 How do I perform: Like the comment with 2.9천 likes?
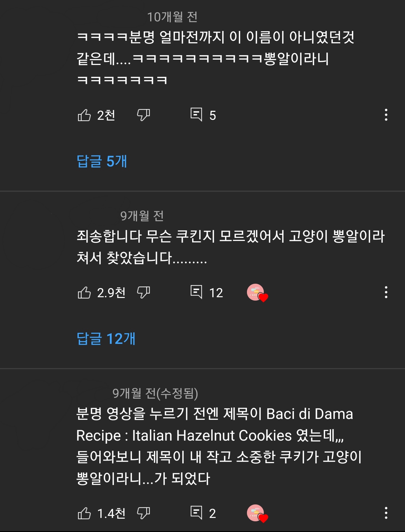[x=84, y=292]
